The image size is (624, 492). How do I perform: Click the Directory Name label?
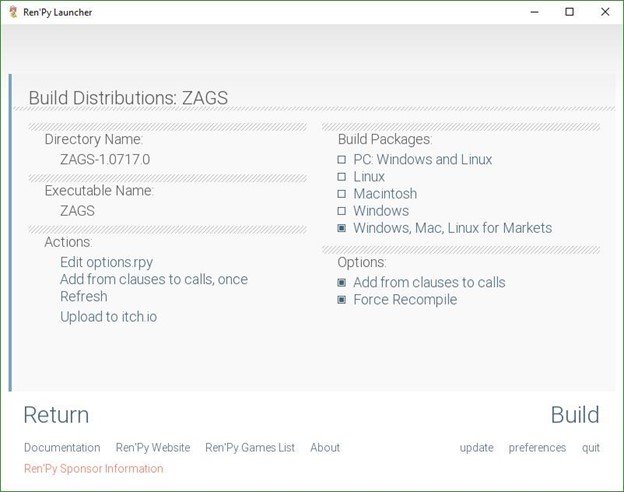click(94, 139)
